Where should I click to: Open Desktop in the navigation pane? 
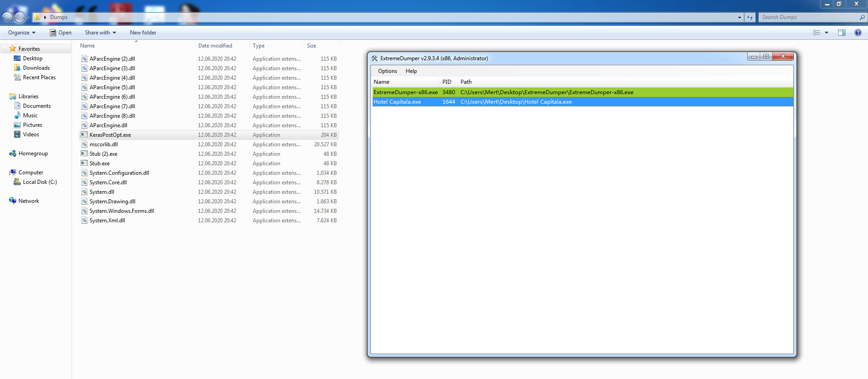pos(33,58)
